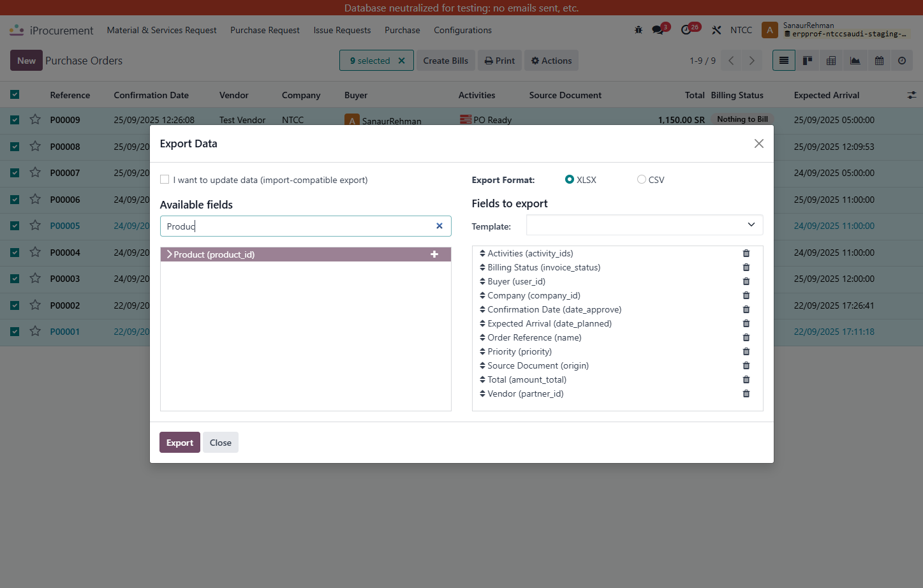Delete Priority (priority) from export fields

pyautogui.click(x=746, y=351)
